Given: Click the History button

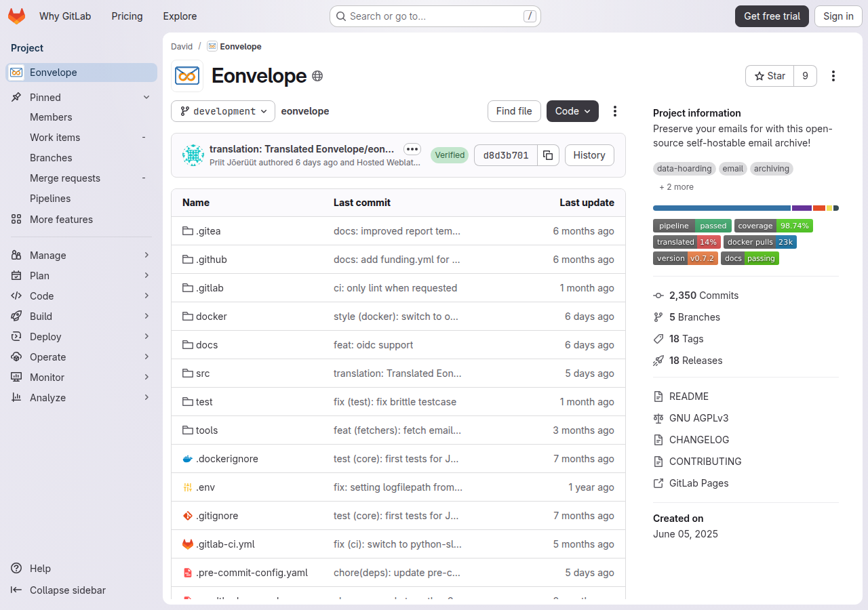Looking at the screenshot, I should (589, 155).
